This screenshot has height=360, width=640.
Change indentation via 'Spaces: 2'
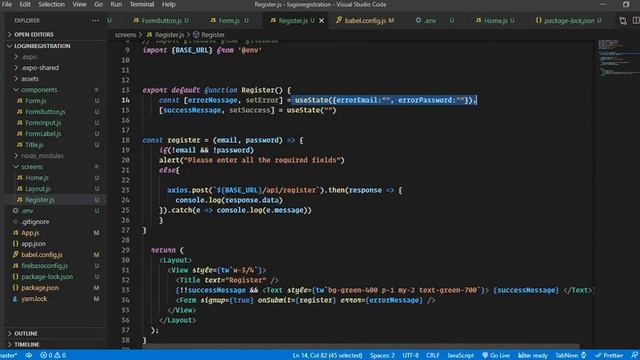(382, 356)
